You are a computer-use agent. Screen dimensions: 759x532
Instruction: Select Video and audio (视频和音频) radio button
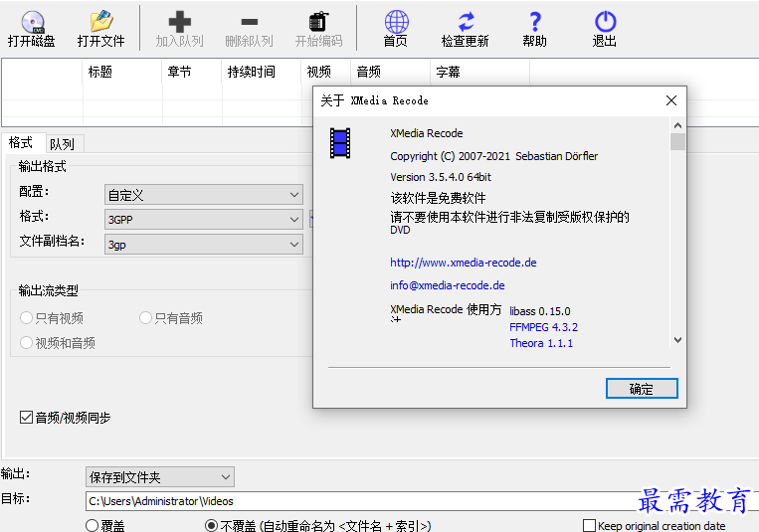pos(26,343)
